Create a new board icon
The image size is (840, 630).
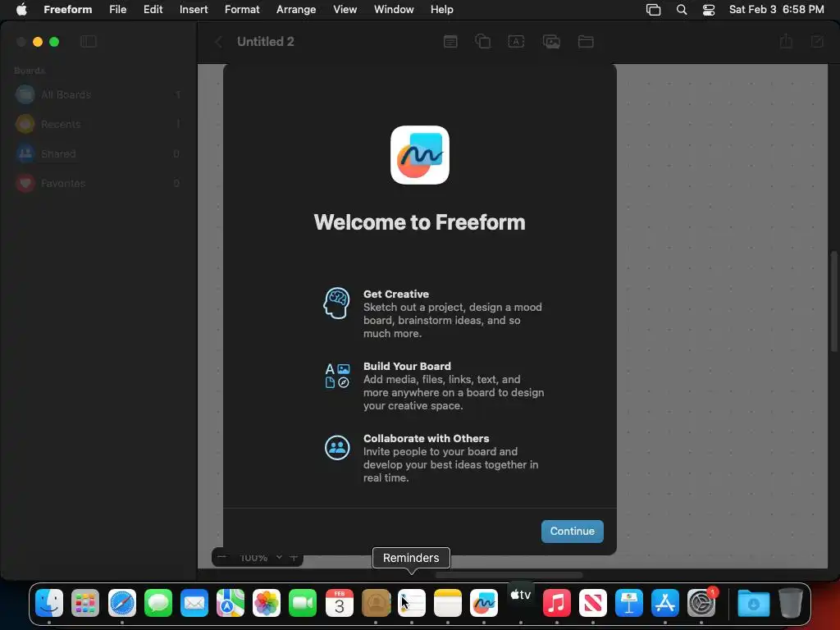click(x=817, y=42)
